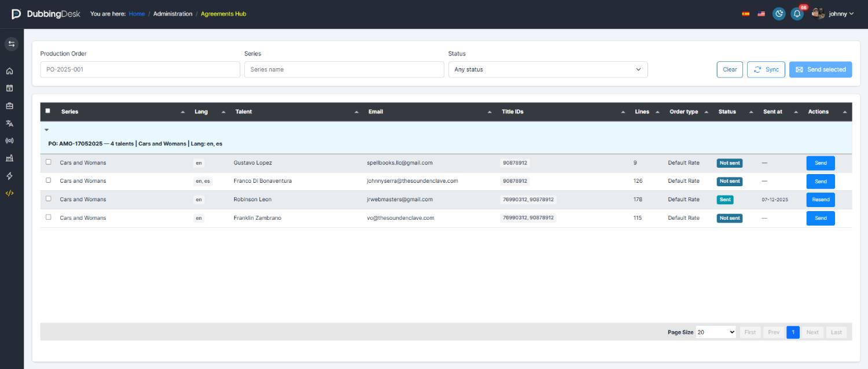This screenshot has height=369, width=868.
Task: Collapse the PO AMO-17052025 group
Action: [47, 130]
